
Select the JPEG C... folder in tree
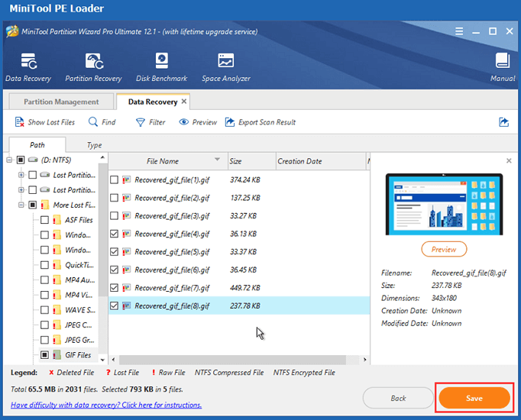[x=79, y=325]
